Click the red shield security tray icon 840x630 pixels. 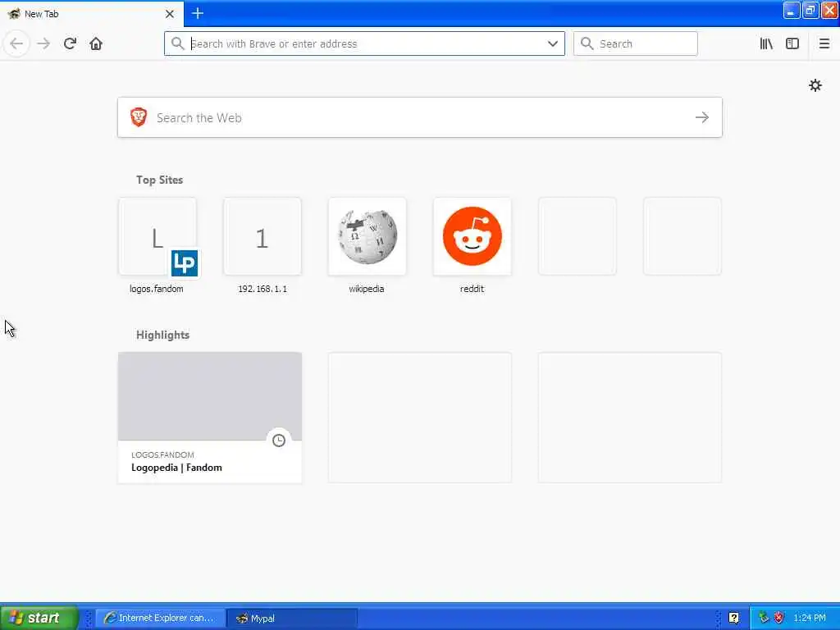[x=779, y=618]
